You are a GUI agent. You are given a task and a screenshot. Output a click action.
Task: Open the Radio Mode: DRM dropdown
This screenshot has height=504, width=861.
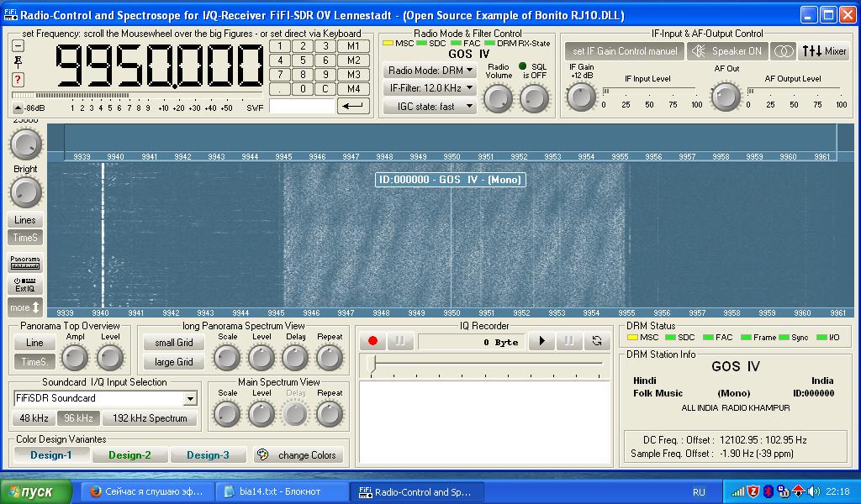pyautogui.click(x=430, y=71)
